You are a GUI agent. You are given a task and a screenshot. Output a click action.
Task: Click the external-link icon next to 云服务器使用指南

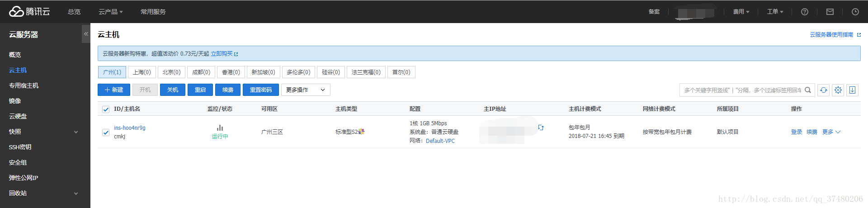(x=859, y=35)
